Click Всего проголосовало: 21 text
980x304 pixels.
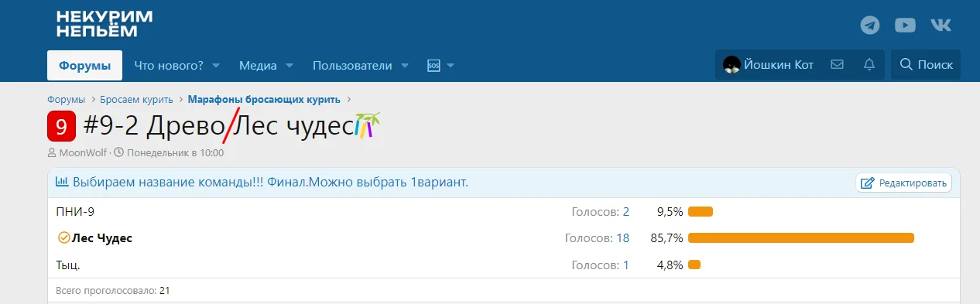click(x=113, y=291)
